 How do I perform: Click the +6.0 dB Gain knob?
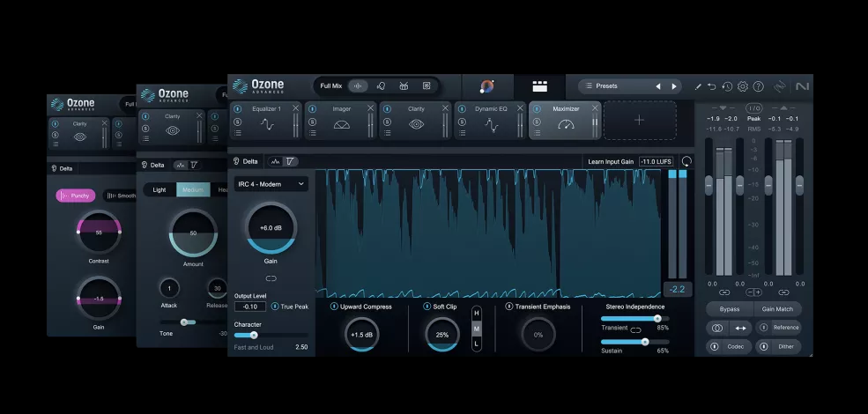pyautogui.click(x=271, y=227)
